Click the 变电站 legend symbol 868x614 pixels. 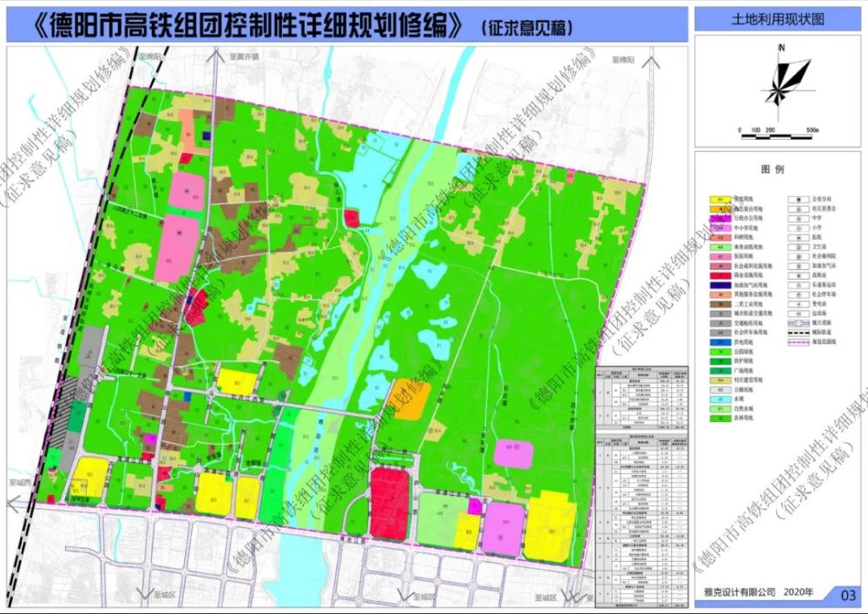point(798,304)
